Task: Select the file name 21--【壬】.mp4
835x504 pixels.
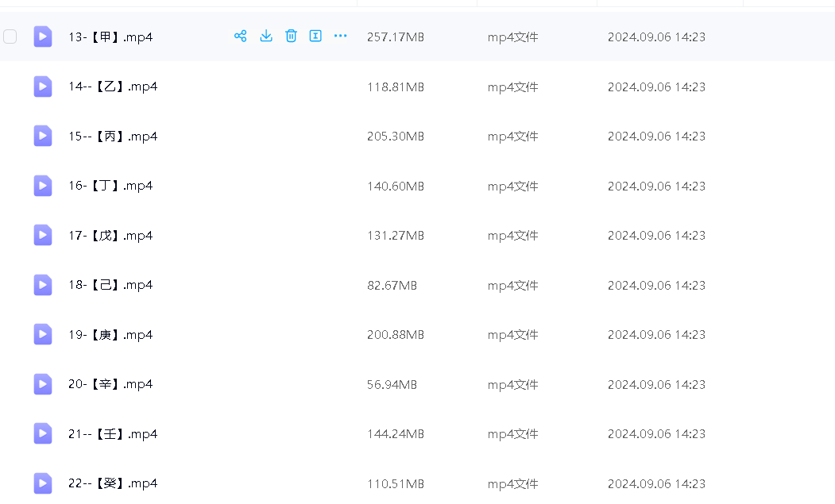Action: click(113, 434)
